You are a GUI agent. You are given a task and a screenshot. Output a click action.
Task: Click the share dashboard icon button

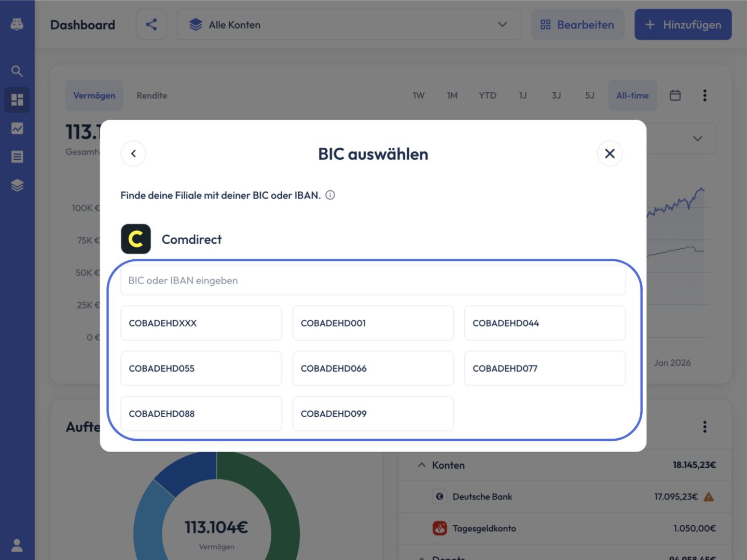pos(151,24)
